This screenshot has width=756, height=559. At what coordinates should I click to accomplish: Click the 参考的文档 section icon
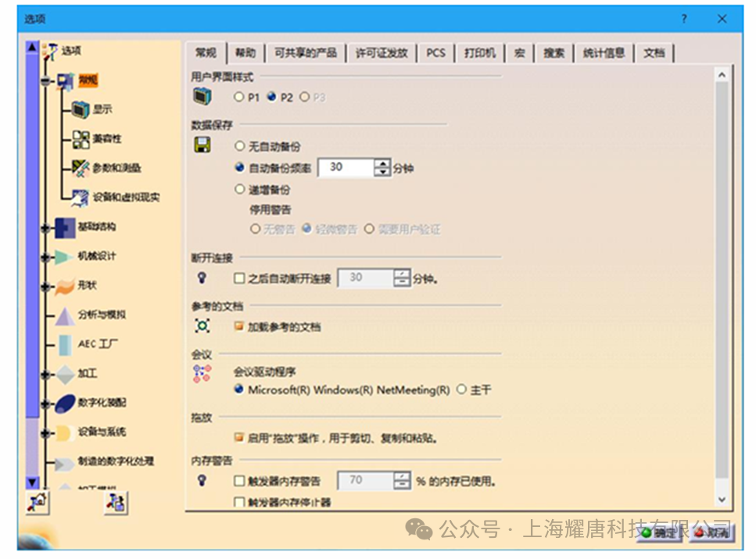pyautogui.click(x=203, y=327)
